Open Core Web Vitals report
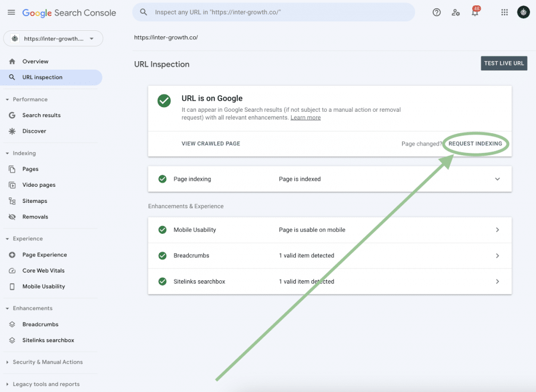536x392 pixels. pyautogui.click(x=43, y=271)
